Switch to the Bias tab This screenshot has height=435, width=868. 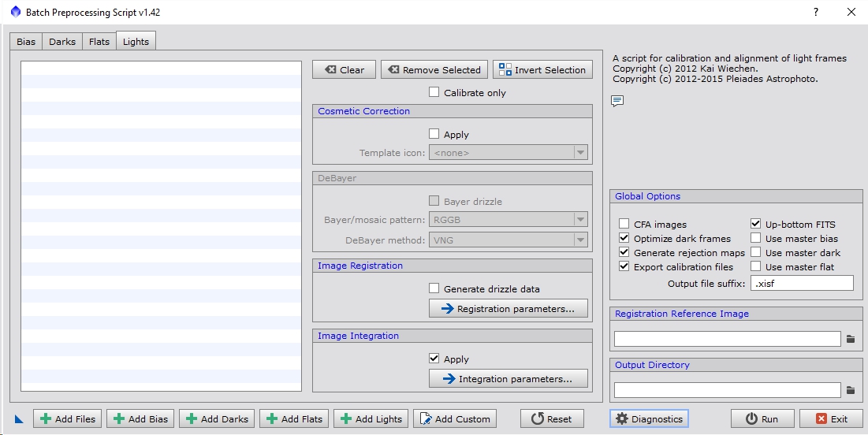click(26, 42)
